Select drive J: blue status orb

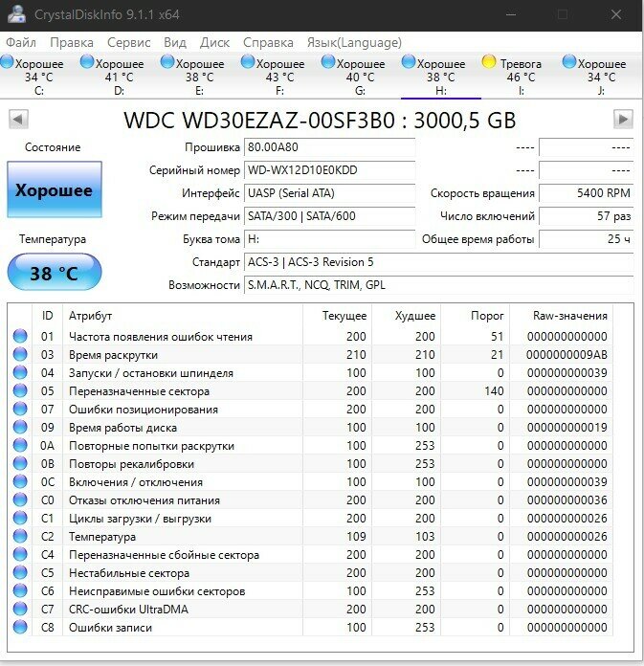tap(568, 62)
